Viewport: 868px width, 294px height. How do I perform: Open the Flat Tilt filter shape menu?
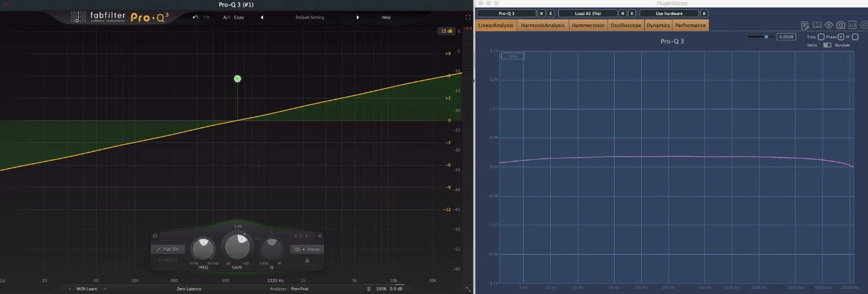(x=168, y=249)
